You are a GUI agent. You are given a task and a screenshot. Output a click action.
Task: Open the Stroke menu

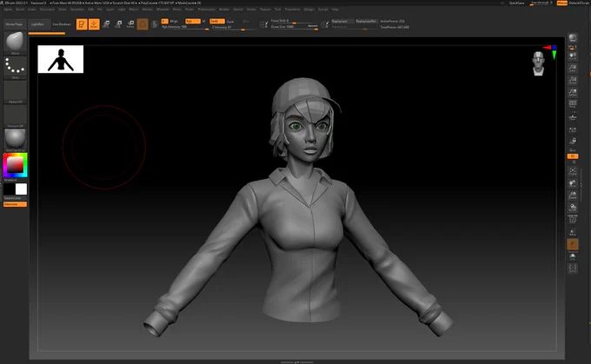[x=251, y=9]
